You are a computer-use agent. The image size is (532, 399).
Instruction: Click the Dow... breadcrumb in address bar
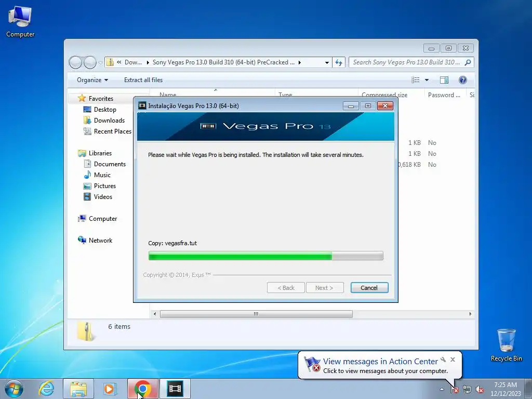(x=133, y=62)
